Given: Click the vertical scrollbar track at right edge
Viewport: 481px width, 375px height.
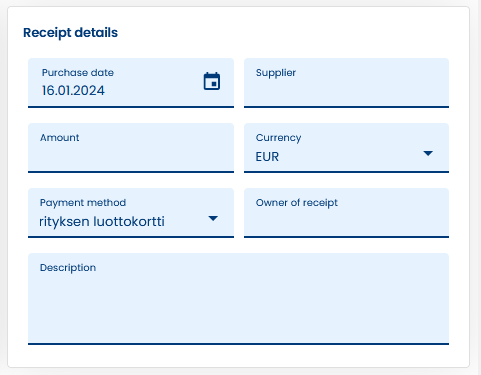Looking at the screenshot, I should 477,187.
